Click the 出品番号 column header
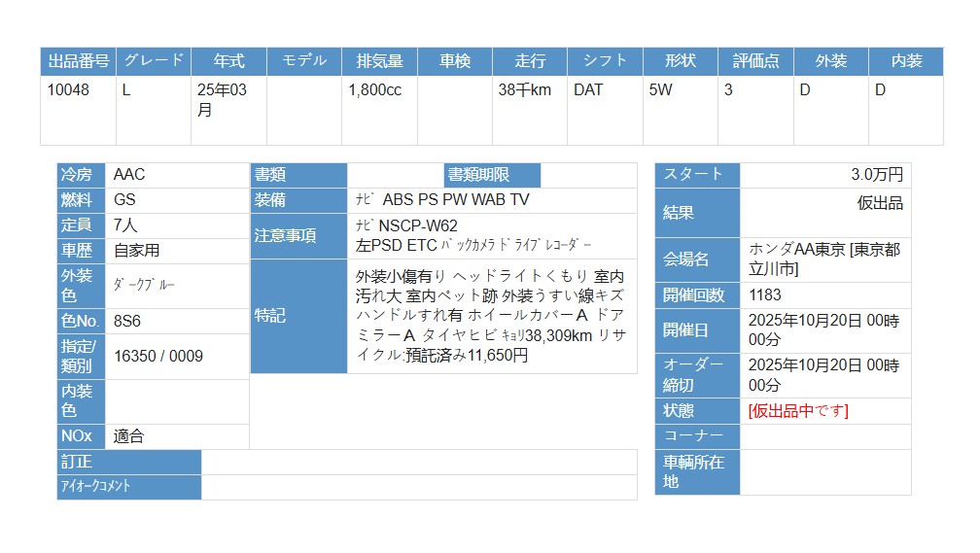 point(78,61)
